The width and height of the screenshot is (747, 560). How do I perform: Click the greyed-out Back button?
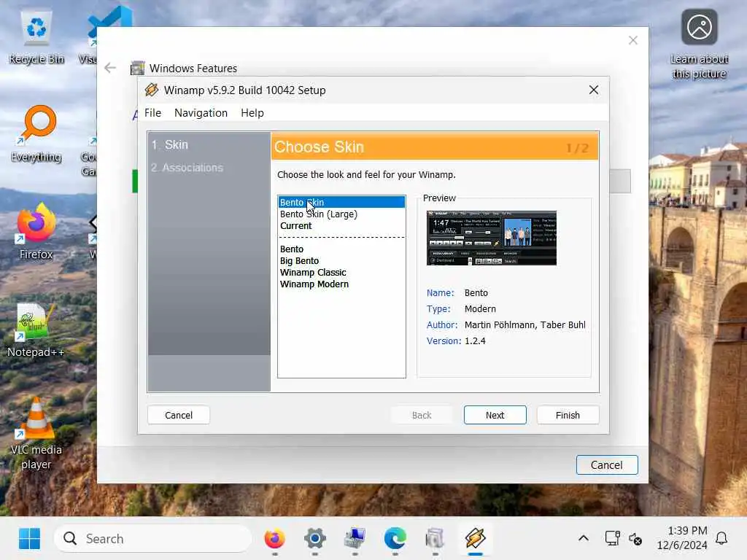pos(422,415)
